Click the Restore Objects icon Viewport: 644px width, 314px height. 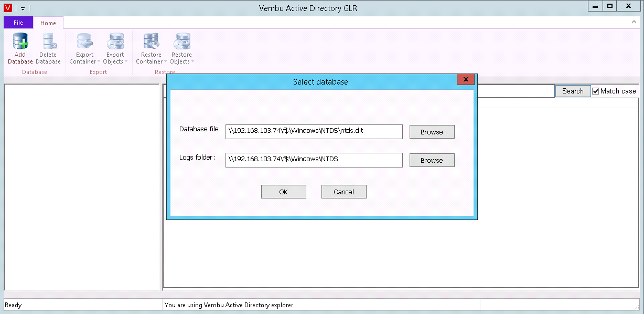(x=181, y=41)
